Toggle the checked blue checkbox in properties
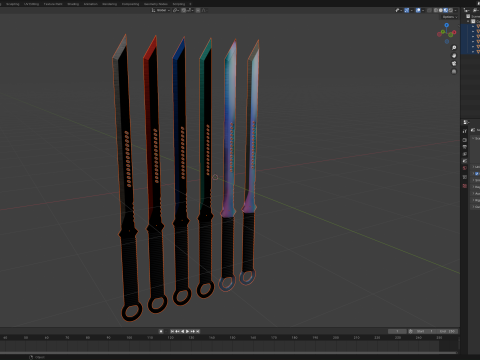 [477, 173]
